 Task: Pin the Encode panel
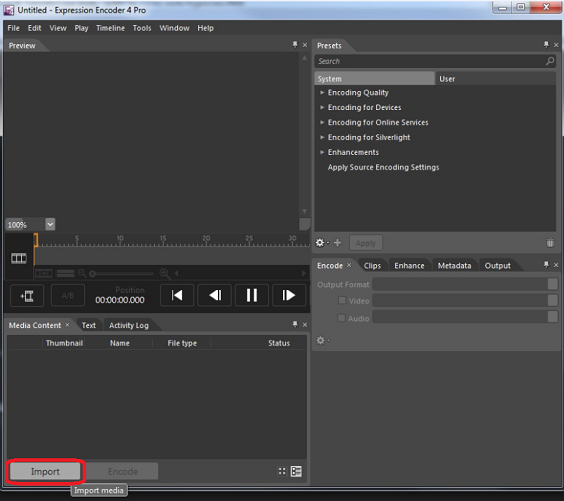pyautogui.click(x=546, y=265)
